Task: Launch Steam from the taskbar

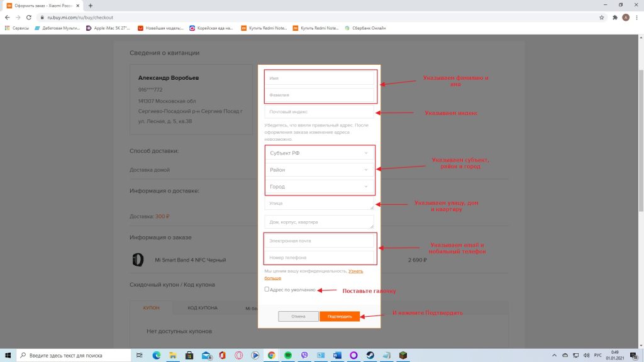Action: coord(370,355)
